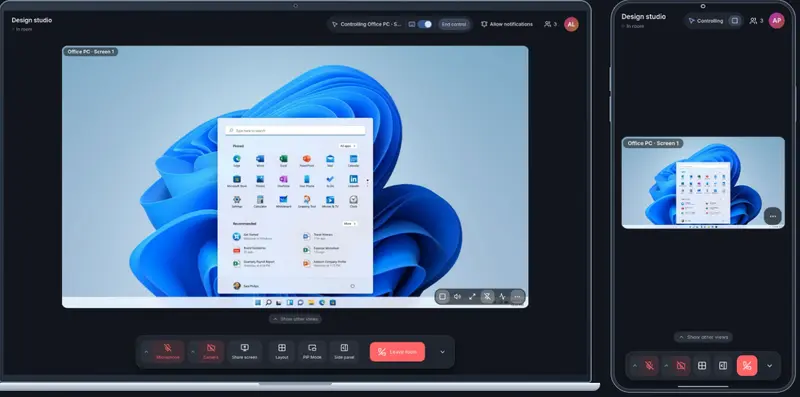This screenshot has height=397, width=800.
Task: Expand microphone options arrow beside Microphone
Action: pos(146,352)
